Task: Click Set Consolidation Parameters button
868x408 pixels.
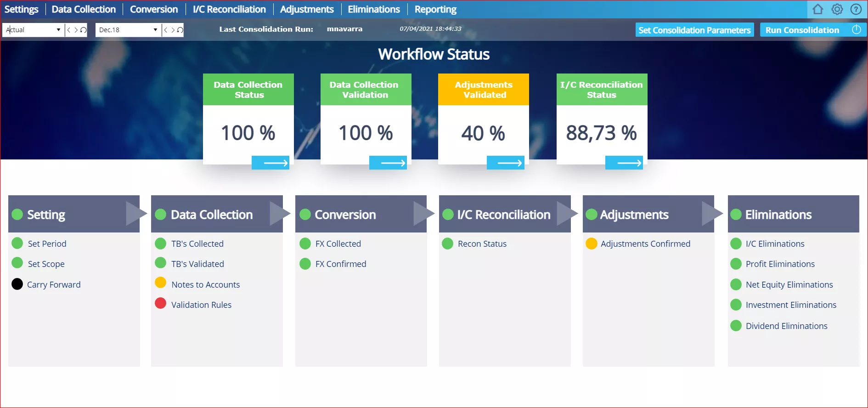Action: pyautogui.click(x=695, y=30)
